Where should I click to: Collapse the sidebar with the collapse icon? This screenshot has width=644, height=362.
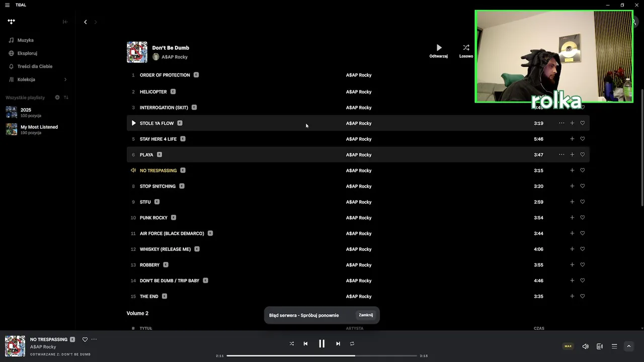click(x=65, y=22)
